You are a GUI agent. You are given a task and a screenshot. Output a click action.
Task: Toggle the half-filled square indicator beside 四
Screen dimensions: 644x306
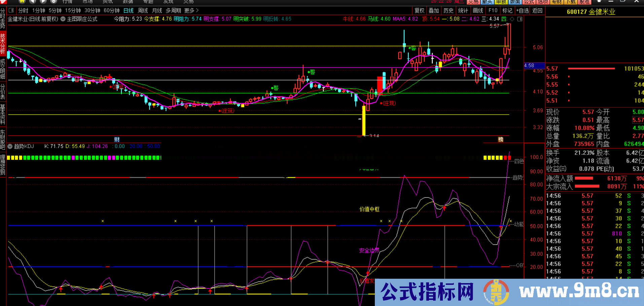tap(520, 19)
